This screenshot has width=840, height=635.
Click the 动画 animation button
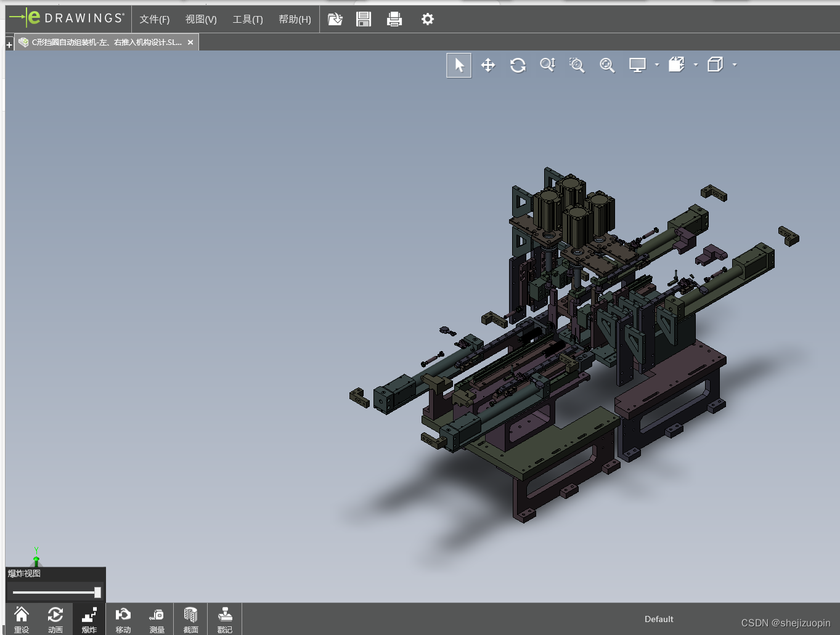click(55, 620)
